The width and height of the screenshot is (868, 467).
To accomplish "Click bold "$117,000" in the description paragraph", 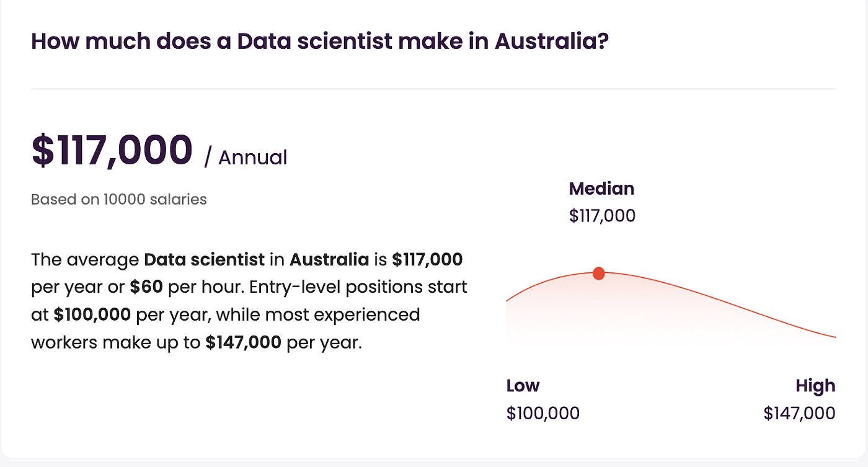I will click(427, 259).
